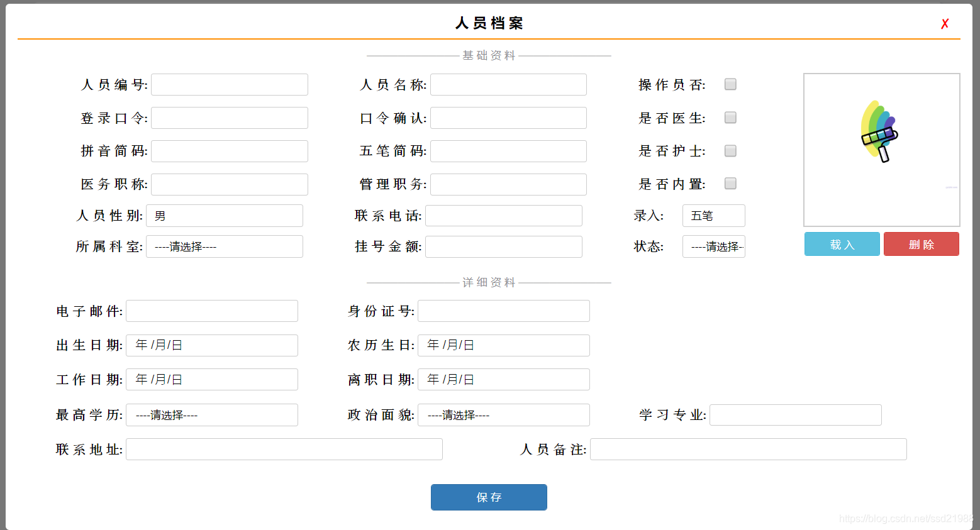The image size is (980, 530).
Task: Expand the 状态 dropdown
Action: (x=714, y=246)
